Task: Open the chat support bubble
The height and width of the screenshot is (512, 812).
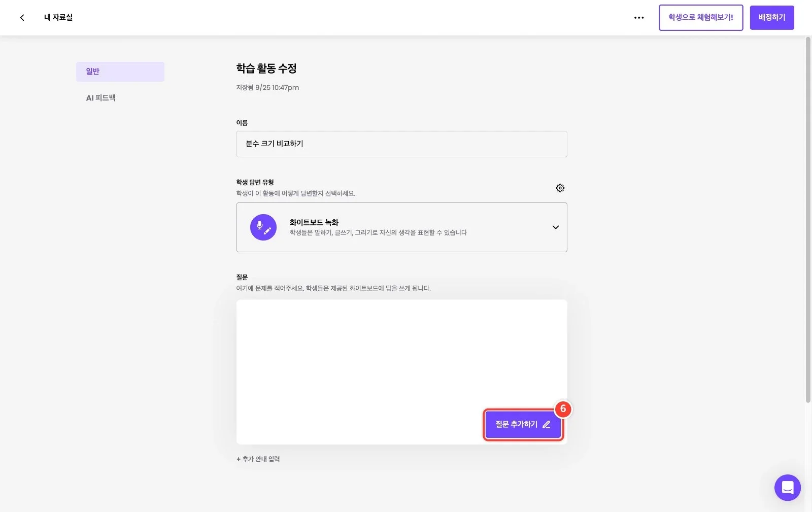Action: pyautogui.click(x=787, y=488)
